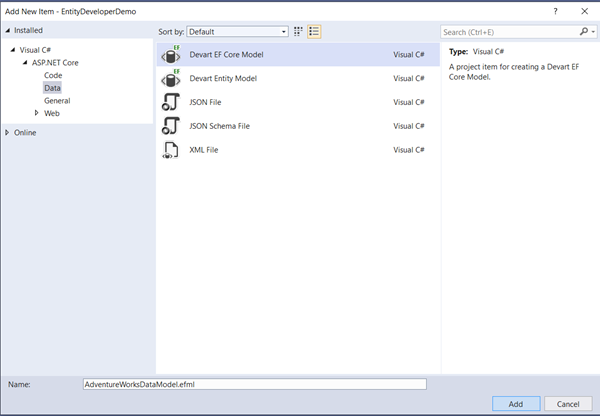The width and height of the screenshot is (600, 416).
Task: Choose the JSON Schema File template name
Action: (219, 126)
